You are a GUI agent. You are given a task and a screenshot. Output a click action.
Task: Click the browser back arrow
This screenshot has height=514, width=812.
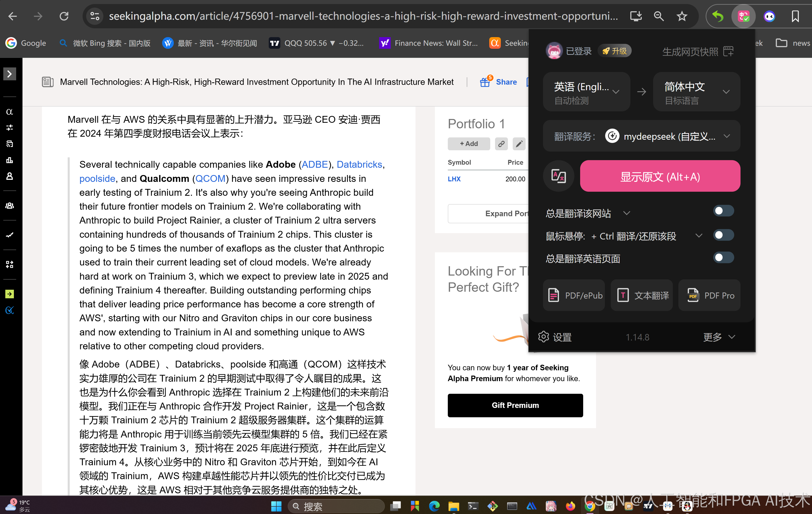coord(12,16)
